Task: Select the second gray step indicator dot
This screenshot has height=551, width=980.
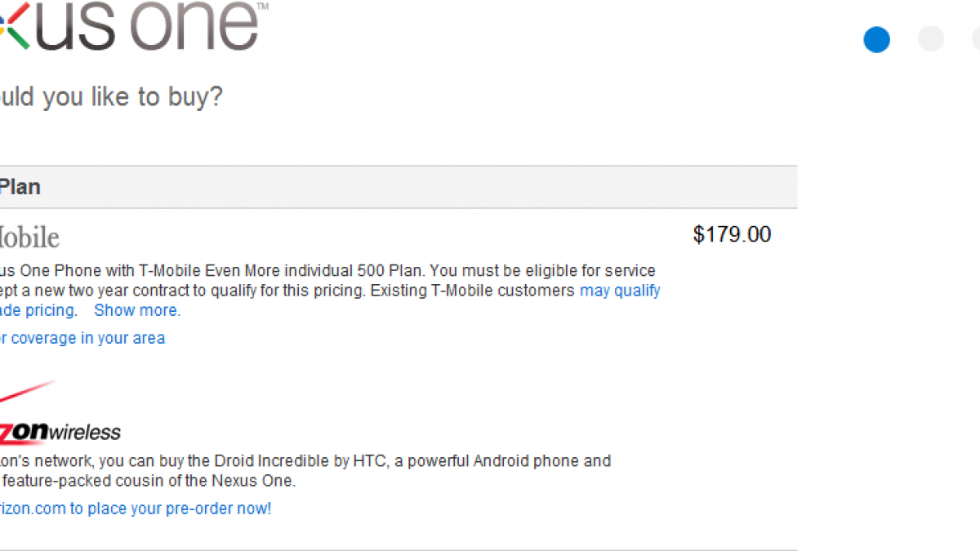Action: [931, 39]
